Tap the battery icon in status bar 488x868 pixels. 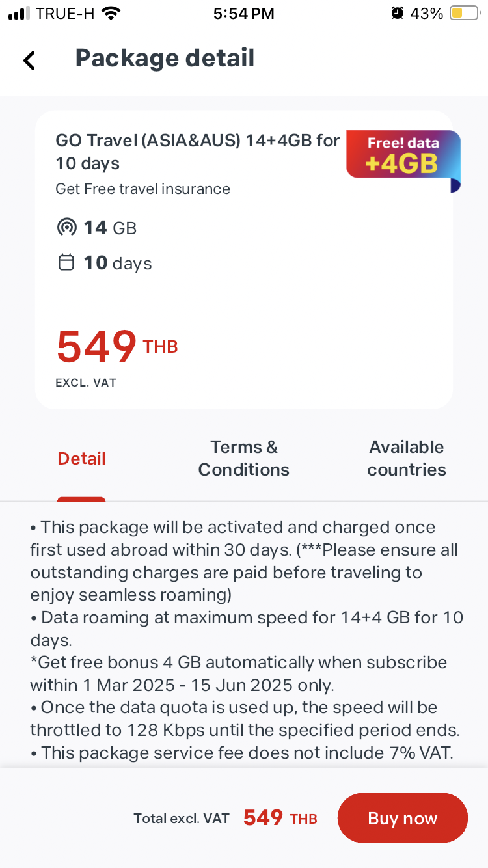pos(465,13)
